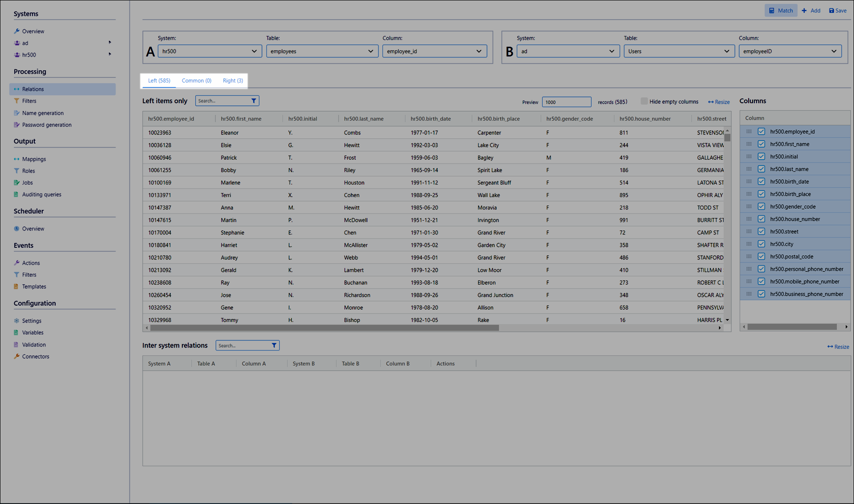Click the Add button at top
The width and height of the screenshot is (854, 504).
(x=811, y=11)
